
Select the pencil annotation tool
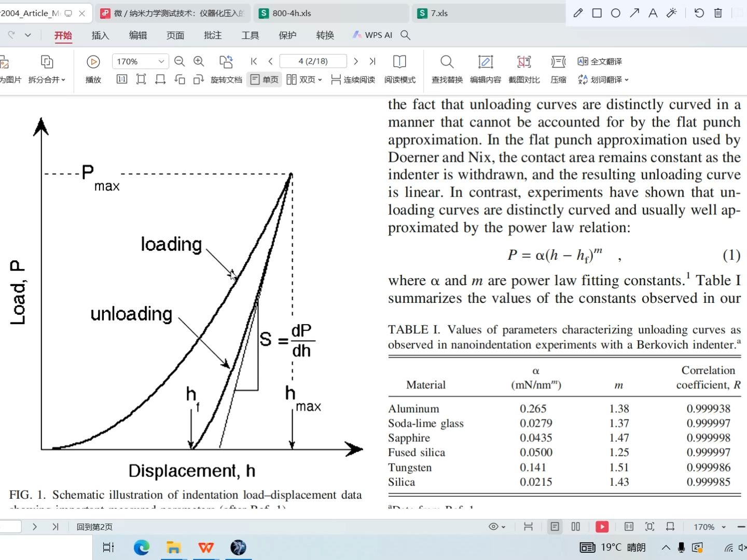[578, 13]
